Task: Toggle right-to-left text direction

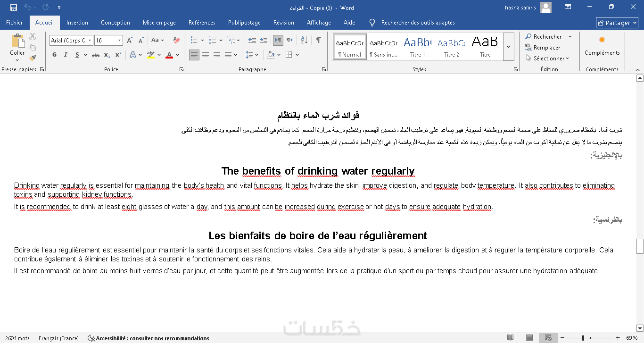Action: click(x=289, y=41)
